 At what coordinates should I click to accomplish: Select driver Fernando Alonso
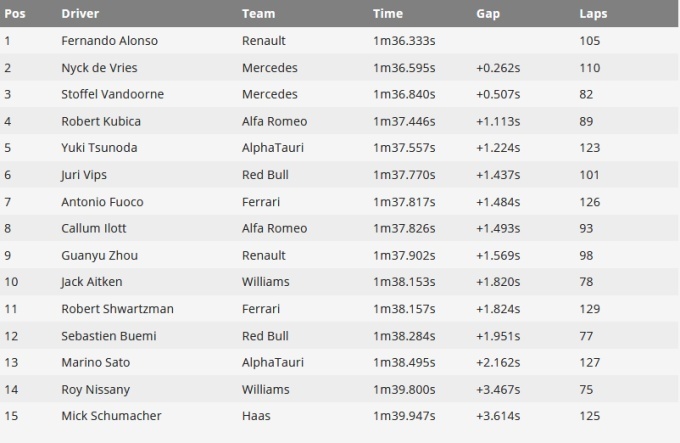pos(109,41)
